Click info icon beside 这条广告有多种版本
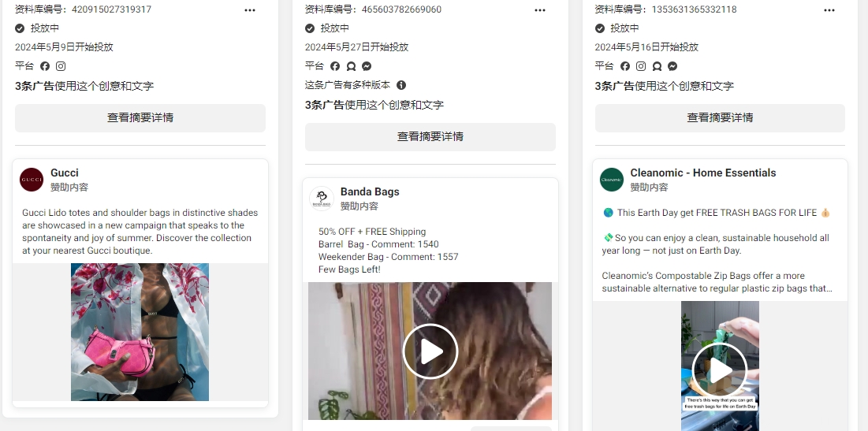This screenshot has width=868, height=431. (x=401, y=85)
